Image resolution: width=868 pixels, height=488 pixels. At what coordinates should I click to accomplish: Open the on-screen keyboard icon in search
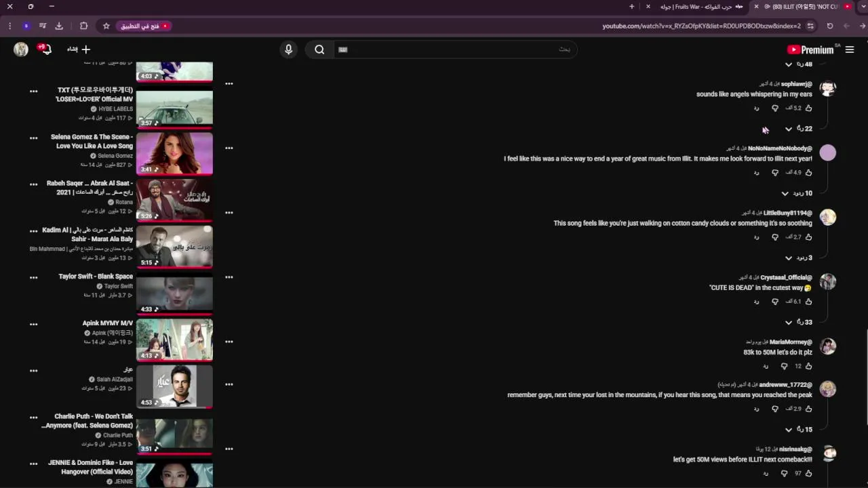click(343, 49)
